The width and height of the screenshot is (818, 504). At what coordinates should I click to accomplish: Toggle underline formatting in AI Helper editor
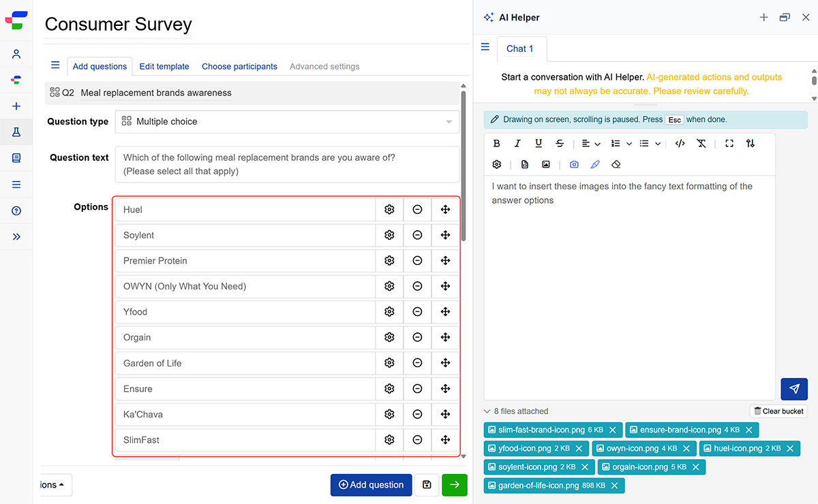(x=539, y=144)
